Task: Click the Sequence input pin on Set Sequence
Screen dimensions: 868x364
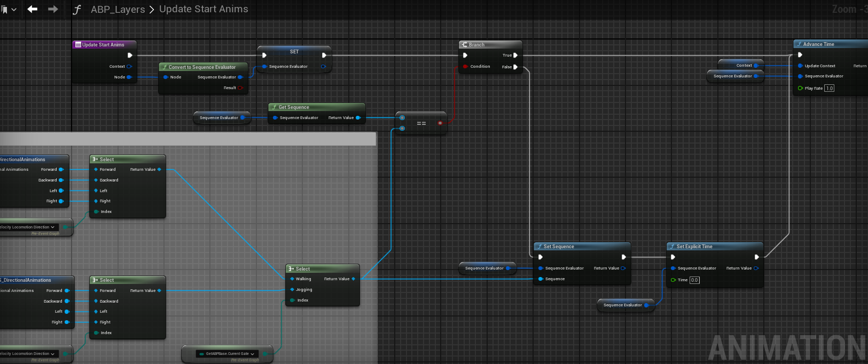Action: pyautogui.click(x=541, y=279)
